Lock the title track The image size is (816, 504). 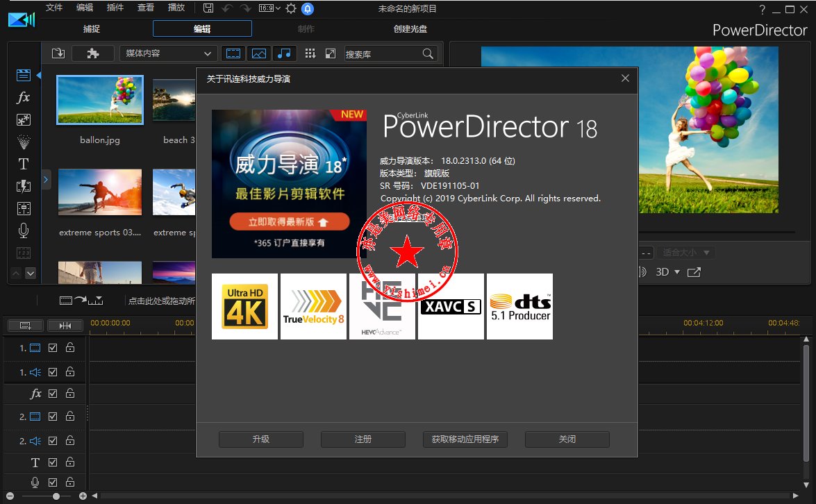point(70,462)
